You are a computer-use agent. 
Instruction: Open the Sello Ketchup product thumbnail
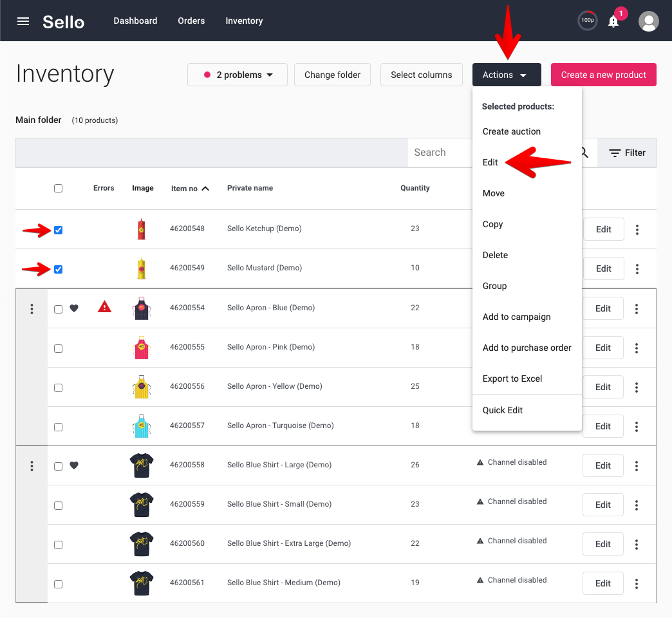(x=142, y=229)
